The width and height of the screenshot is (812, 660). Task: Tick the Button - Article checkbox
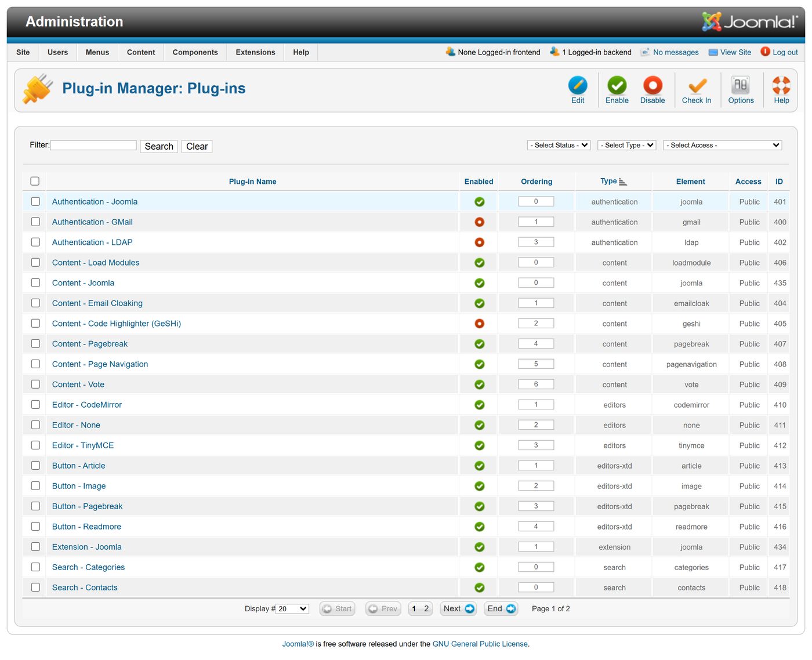pos(35,465)
